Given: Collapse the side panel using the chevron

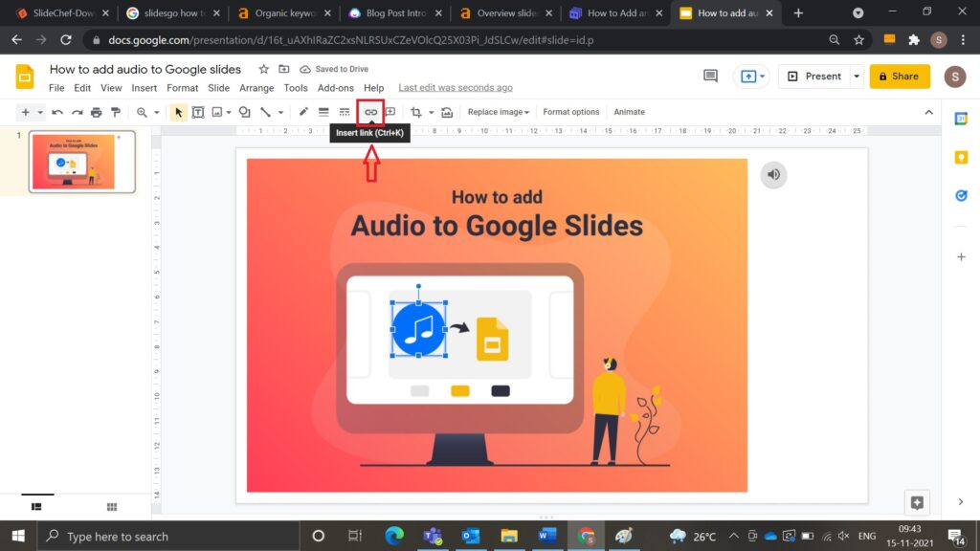Looking at the screenshot, I should [x=961, y=501].
